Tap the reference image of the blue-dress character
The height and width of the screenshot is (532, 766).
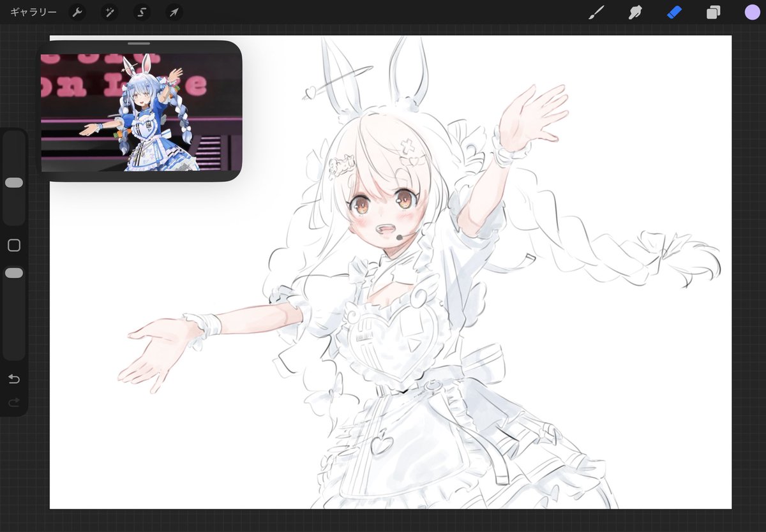tap(141, 112)
